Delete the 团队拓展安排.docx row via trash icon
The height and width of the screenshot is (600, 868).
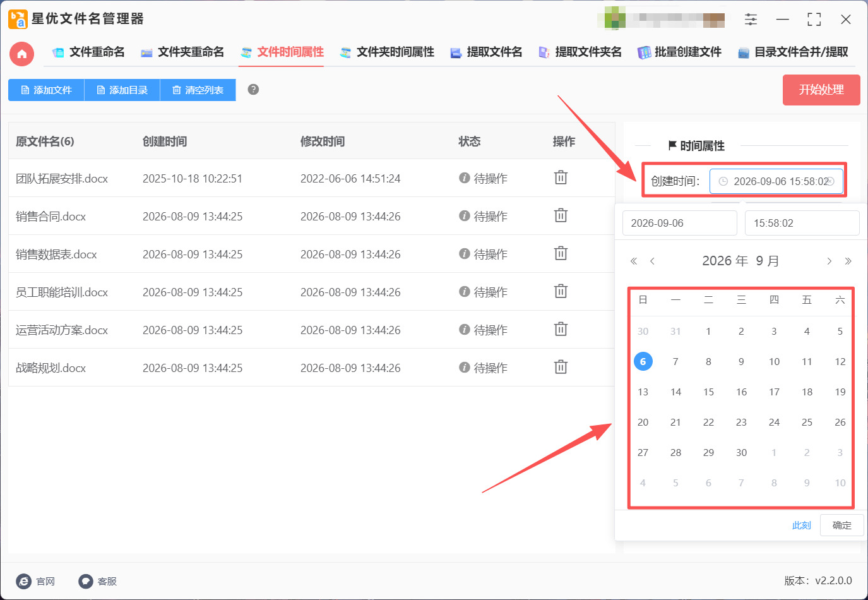561,177
